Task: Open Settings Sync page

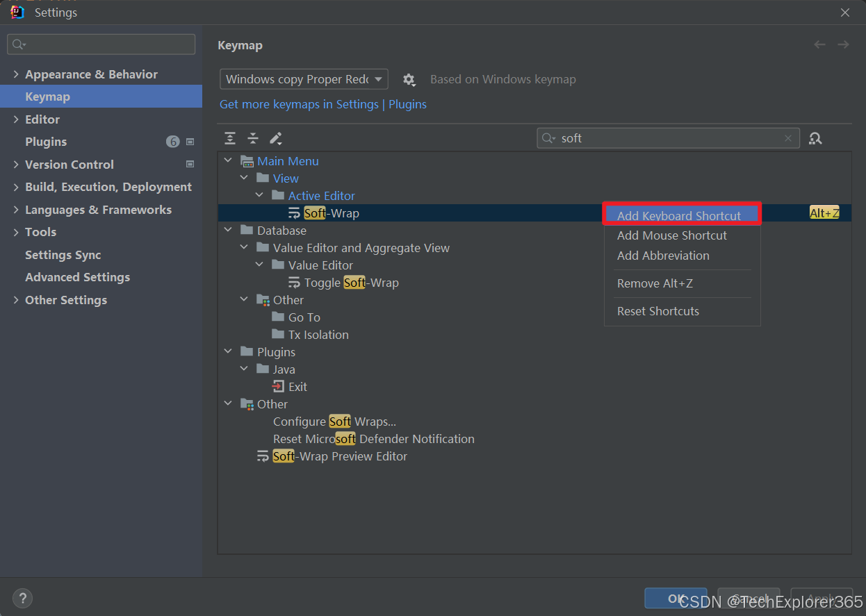Action: pos(63,255)
